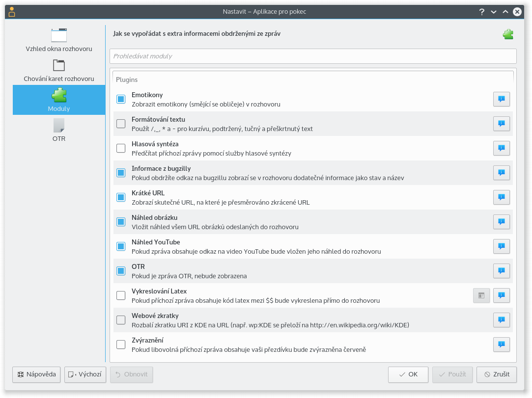This screenshot has width=532, height=398.
Task: Click the application icon in title bar
Action: click(11, 11)
